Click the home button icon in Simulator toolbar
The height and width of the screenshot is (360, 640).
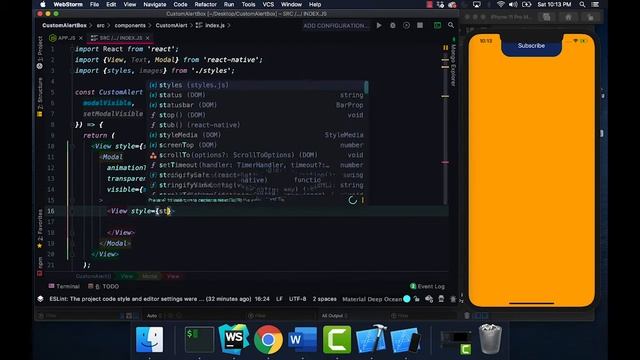569,17
